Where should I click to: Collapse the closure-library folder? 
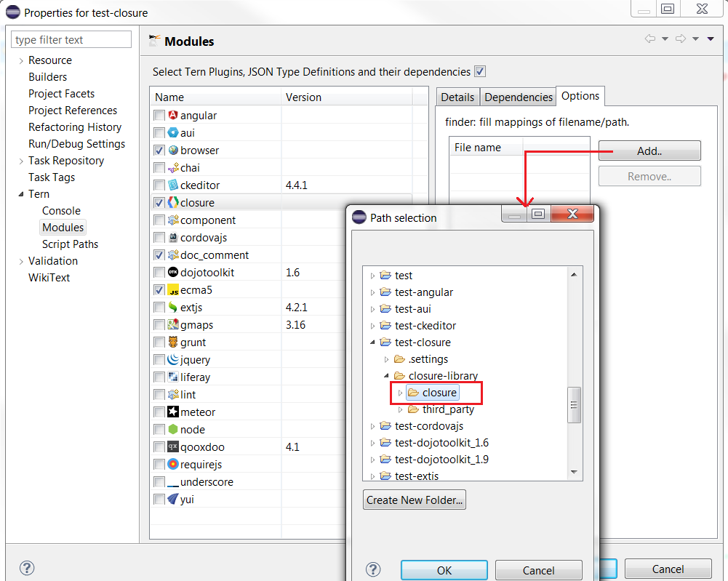[386, 376]
